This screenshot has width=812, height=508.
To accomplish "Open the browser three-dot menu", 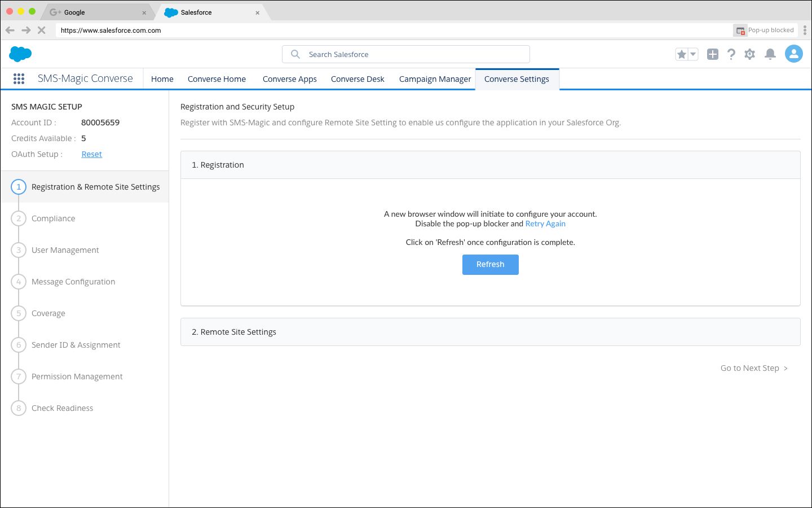I will coord(805,30).
